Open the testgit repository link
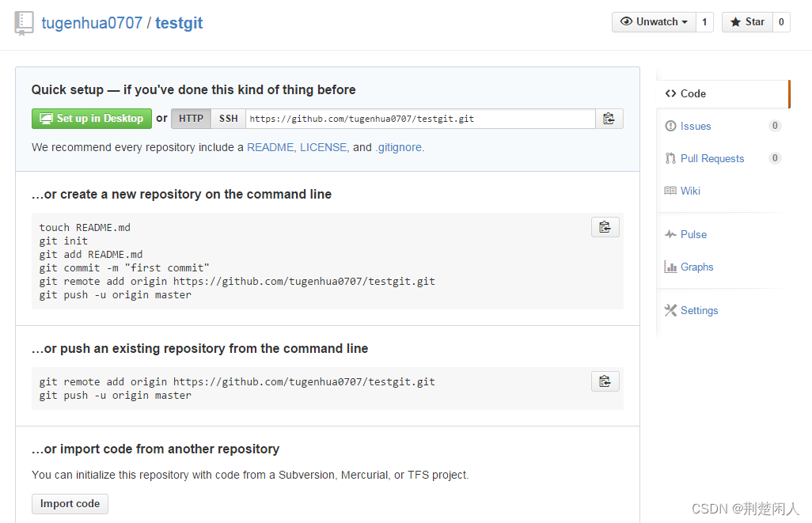 click(179, 23)
